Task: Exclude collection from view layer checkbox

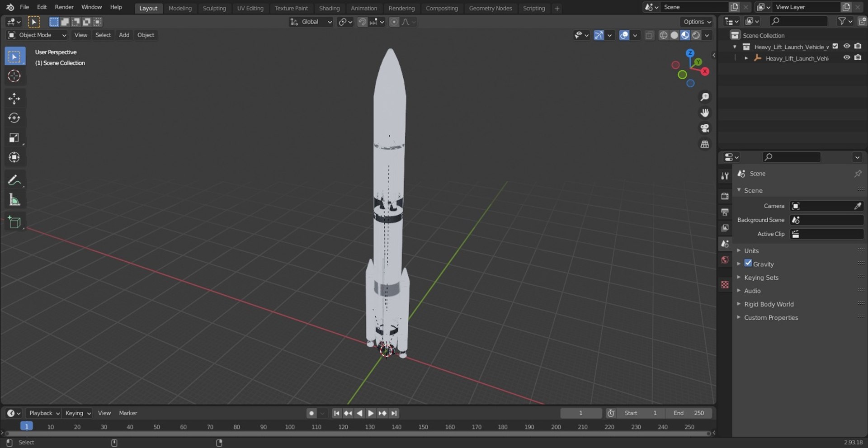Action: click(x=835, y=46)
